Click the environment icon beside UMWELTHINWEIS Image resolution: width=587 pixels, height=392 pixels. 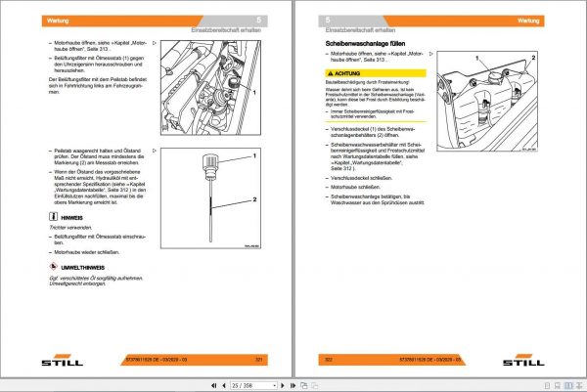(53, 267)
